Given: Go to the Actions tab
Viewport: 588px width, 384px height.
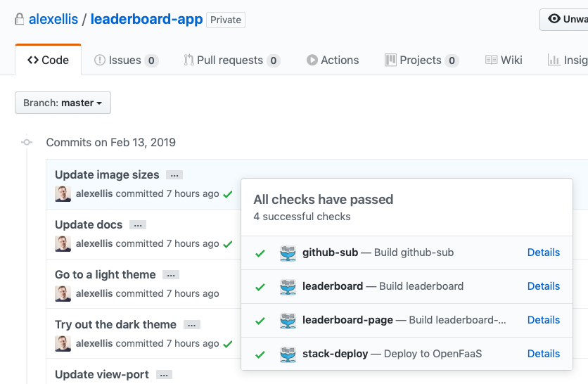Looking at the screenshot, I should pos(333,60).
